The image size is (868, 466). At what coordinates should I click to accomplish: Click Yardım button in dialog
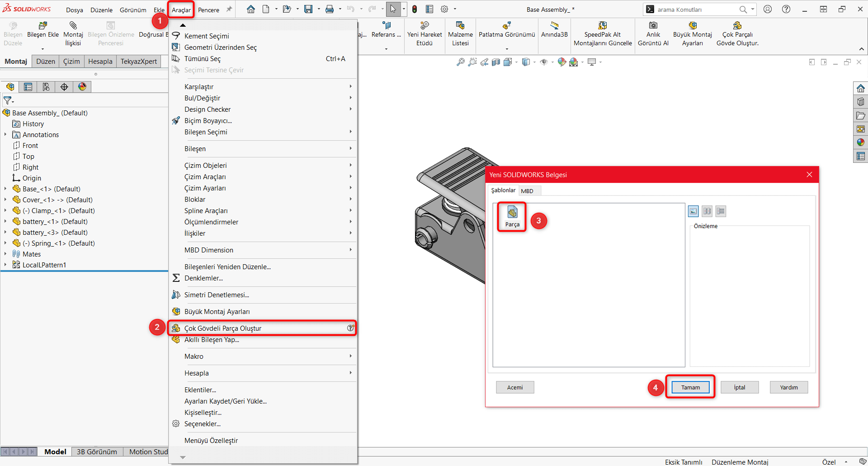click(789, 387)
